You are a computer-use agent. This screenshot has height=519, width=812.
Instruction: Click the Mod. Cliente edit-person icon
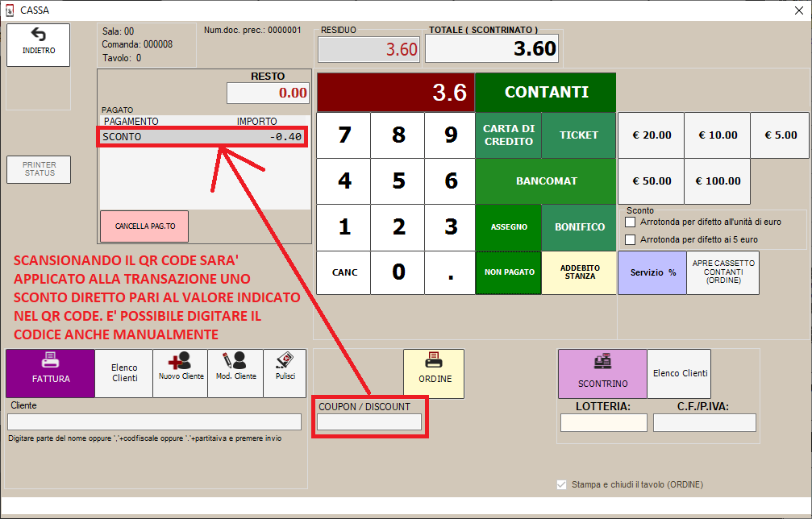[235, 373]
